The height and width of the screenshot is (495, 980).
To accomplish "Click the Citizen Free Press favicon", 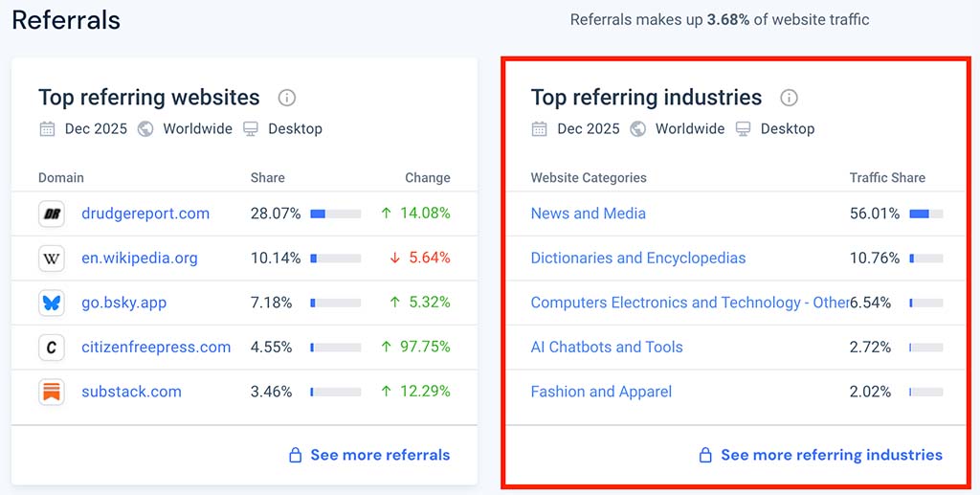I will [52, 348].
